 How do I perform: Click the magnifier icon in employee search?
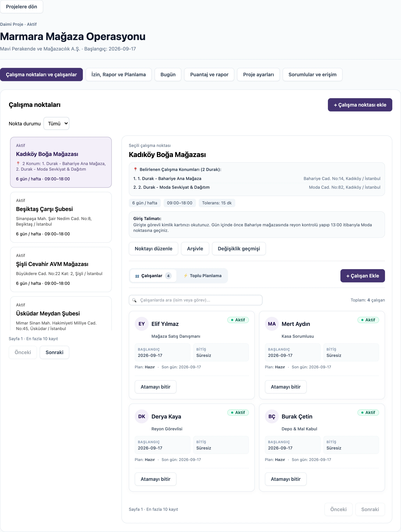click(x=134, y=300)
